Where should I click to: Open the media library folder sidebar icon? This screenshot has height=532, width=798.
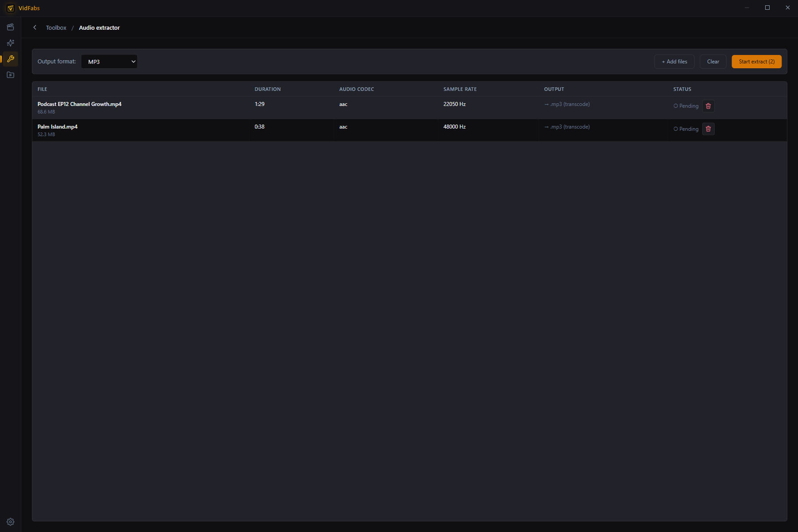pos(11,75)
